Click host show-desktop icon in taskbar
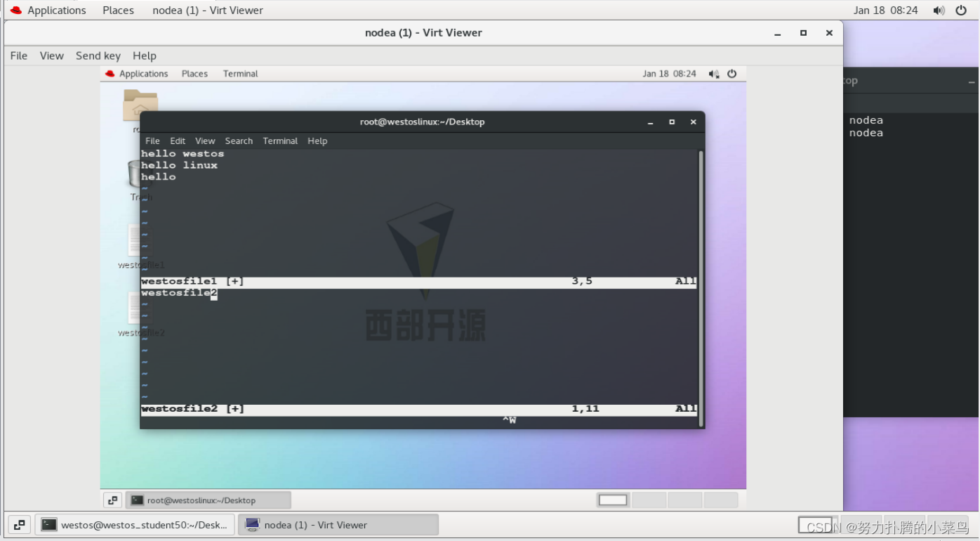980x541 pixels. pyautogui.click(x=19, y=525)
